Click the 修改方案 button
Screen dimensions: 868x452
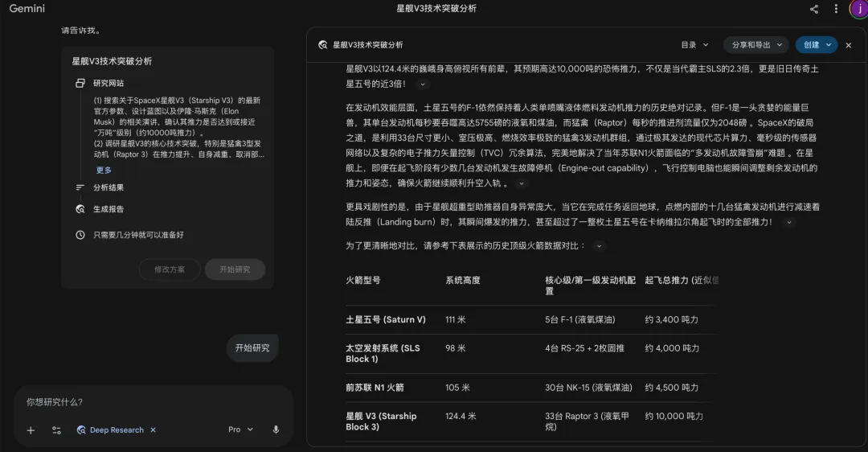pyautogui.click(x=170, y=269)
